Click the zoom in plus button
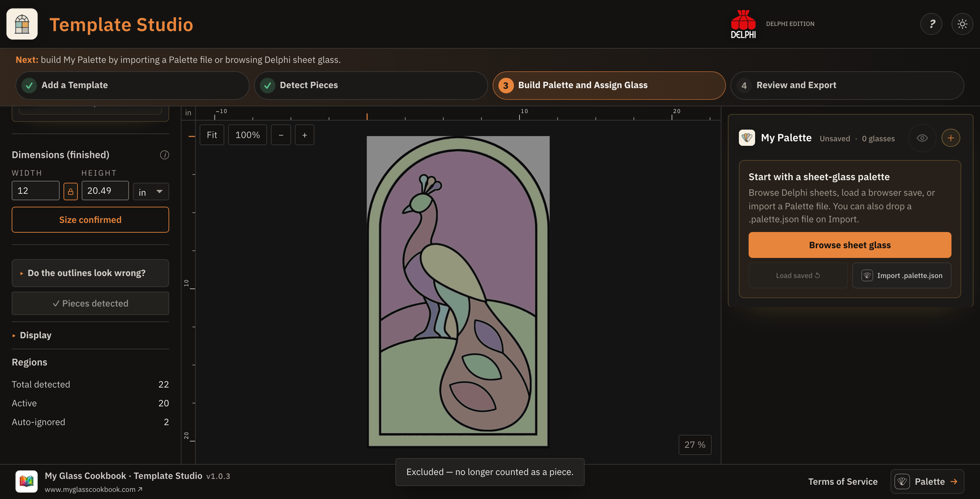This screenshot has height=499, width=980. click(304, 135)
